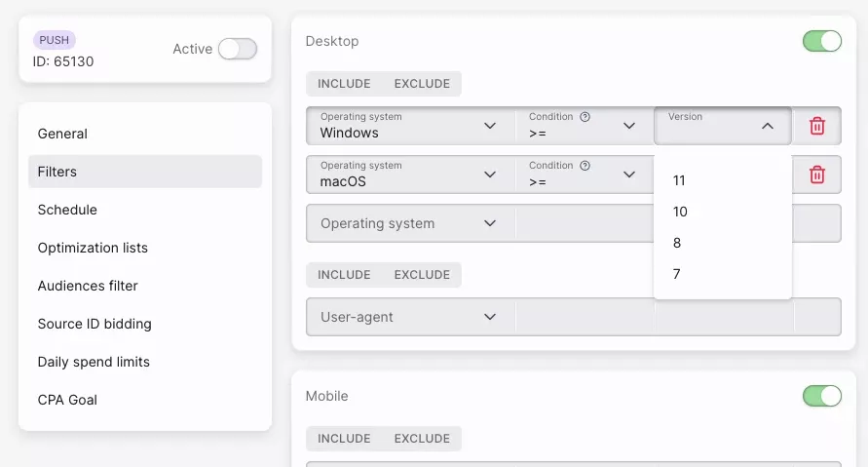The image size is (868, 467).
Task: Open the empty Operating system dropdown
Action: [410, 223]
